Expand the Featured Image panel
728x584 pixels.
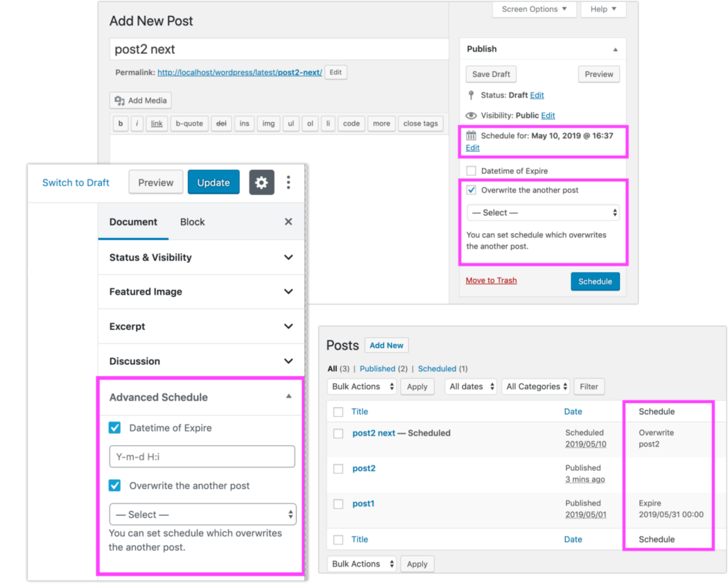(202, 292)
